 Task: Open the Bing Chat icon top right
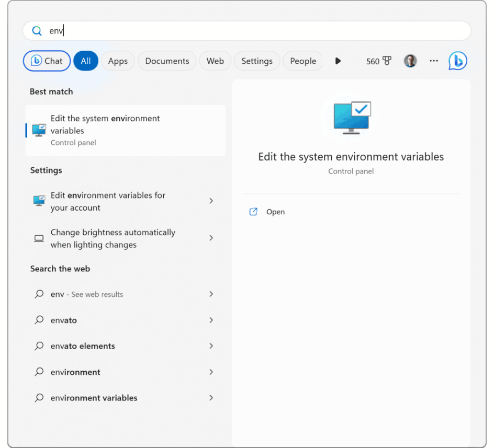pyautogui.click(x=457, y=61)
